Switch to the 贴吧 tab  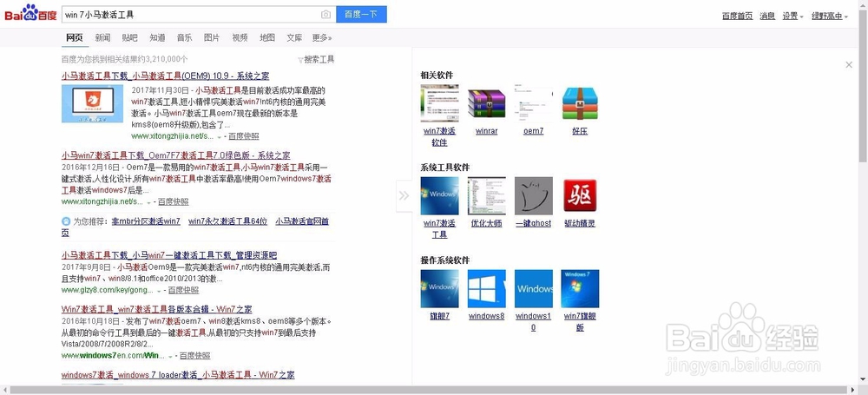coord(130,37)
